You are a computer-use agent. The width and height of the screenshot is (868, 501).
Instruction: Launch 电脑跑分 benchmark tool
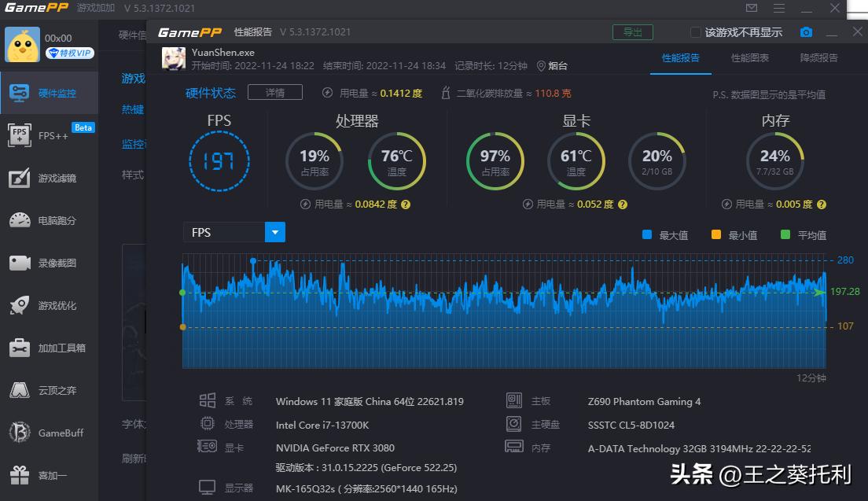[x=49, y=221]
